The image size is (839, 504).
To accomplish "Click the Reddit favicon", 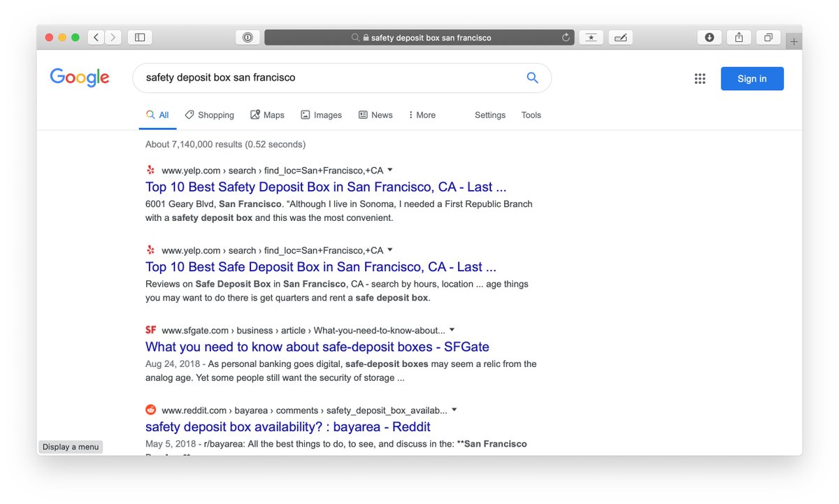I will point(150,410).
